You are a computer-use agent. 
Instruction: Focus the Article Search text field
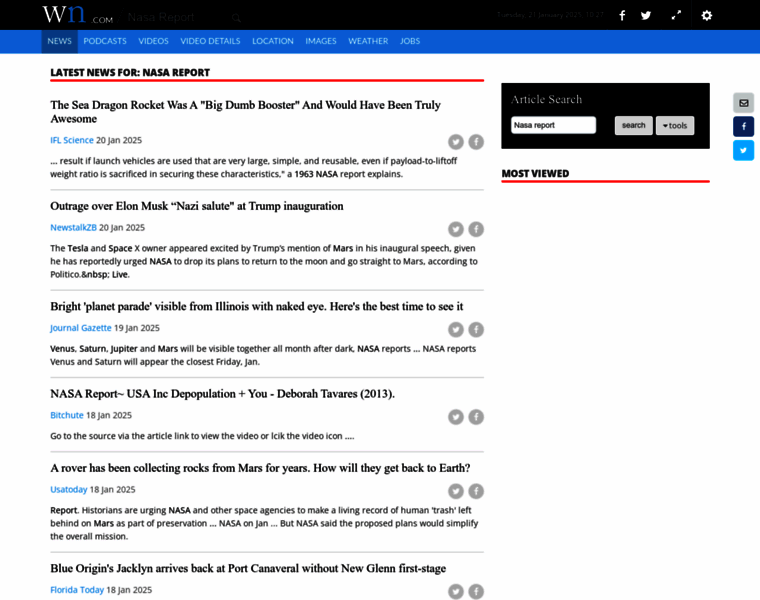(553, 125)
